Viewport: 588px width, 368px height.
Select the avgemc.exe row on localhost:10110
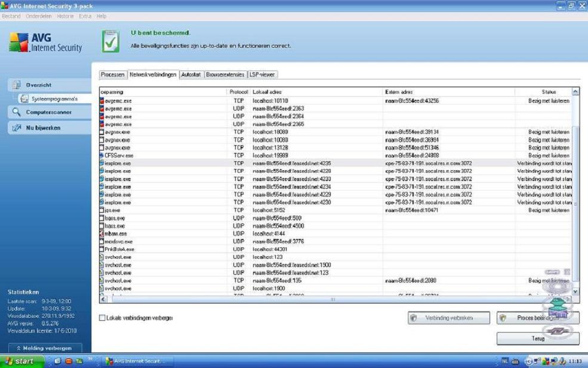tap(335, 101)
